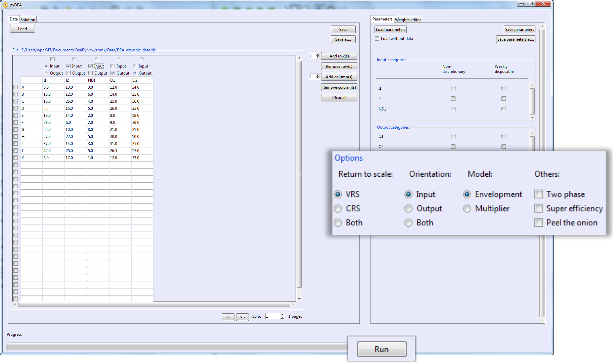Click Add row(s) button
Viewport: 613px width, 364px height.
339,56
